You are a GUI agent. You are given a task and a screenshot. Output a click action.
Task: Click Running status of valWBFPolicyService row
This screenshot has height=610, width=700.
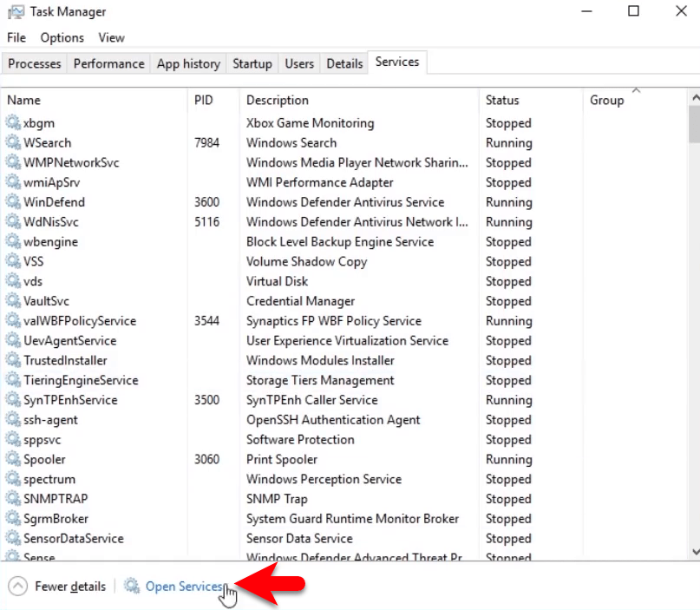509,321
